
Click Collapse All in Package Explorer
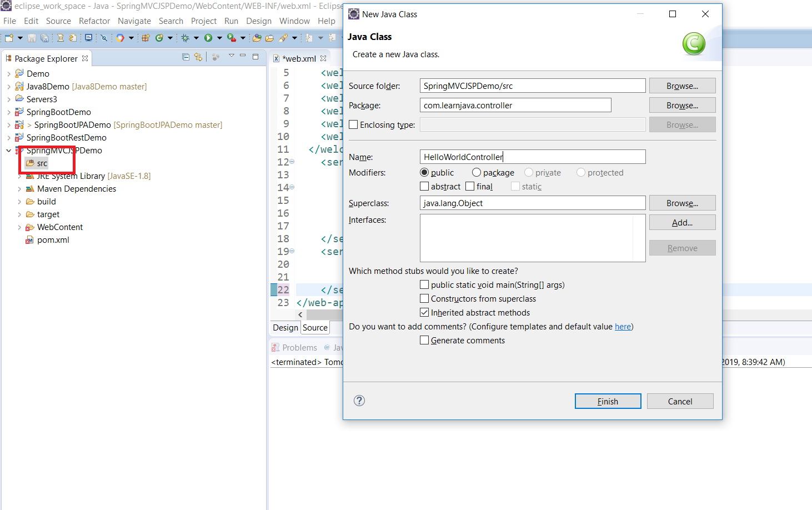[186, 57]
